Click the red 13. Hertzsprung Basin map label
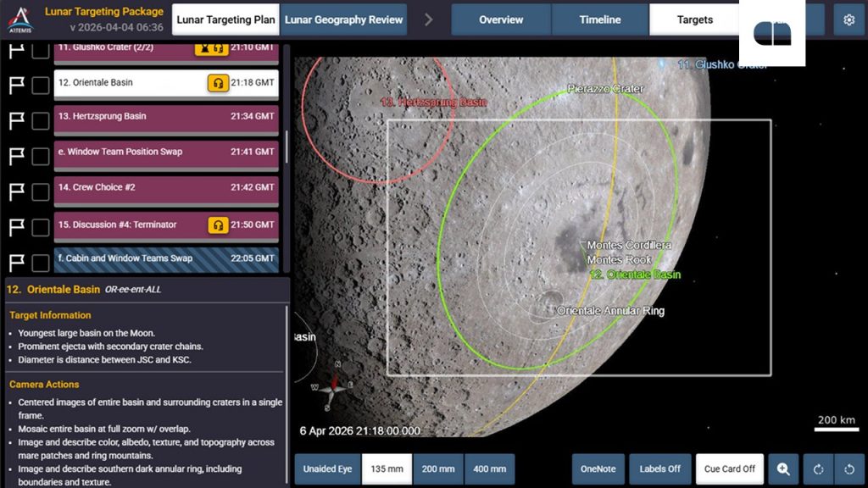This screenshot has height=488, width=868. point(433,103)
